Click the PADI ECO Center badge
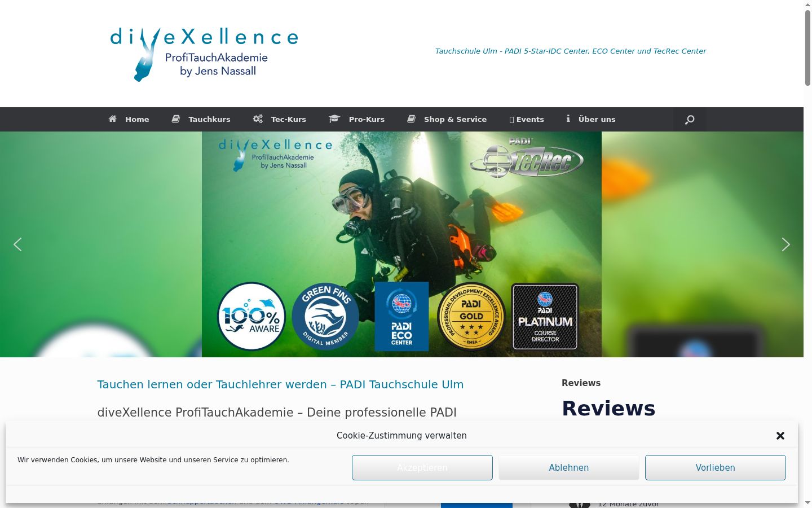Image resolution: width=812 pixels, height=508 pixels. [x=401, y=317]
